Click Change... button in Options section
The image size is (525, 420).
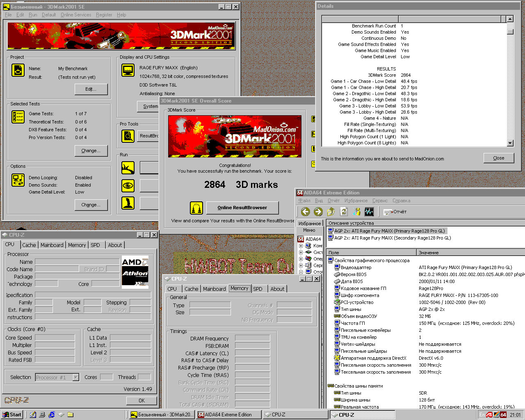coord(91,205)
